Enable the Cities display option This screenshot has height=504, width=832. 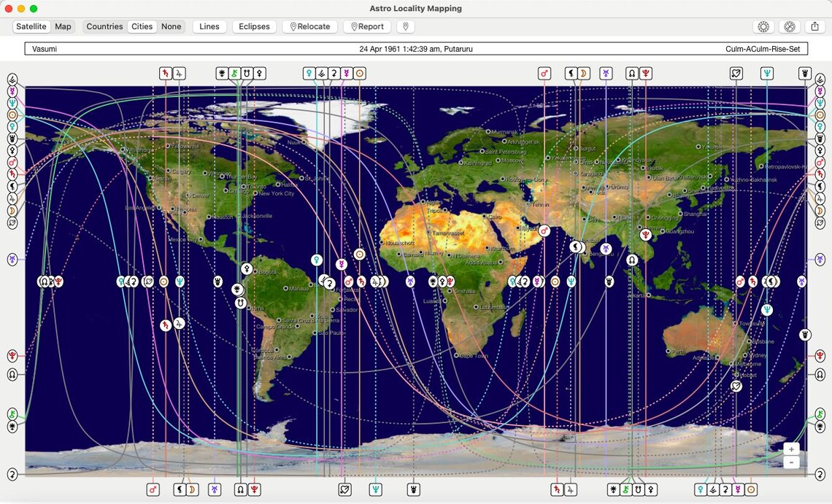pos(142,26)
